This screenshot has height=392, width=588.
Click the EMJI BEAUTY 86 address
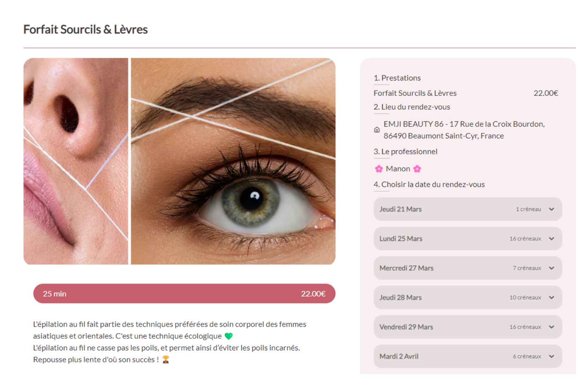coord(464,130)
